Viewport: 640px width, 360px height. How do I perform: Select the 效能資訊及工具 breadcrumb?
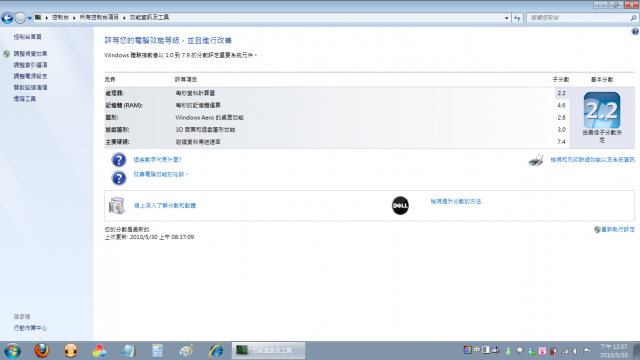pyautogui.click(x=149, y=18)
